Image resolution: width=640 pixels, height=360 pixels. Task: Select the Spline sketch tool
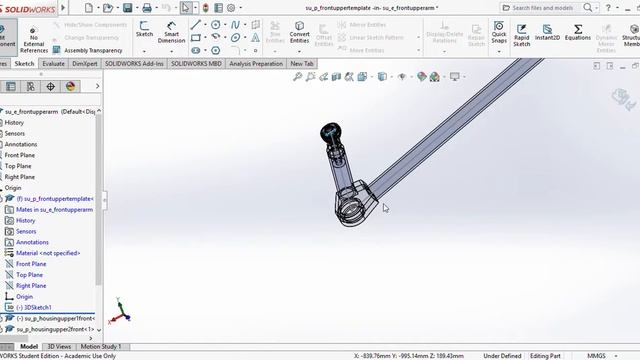236,25
